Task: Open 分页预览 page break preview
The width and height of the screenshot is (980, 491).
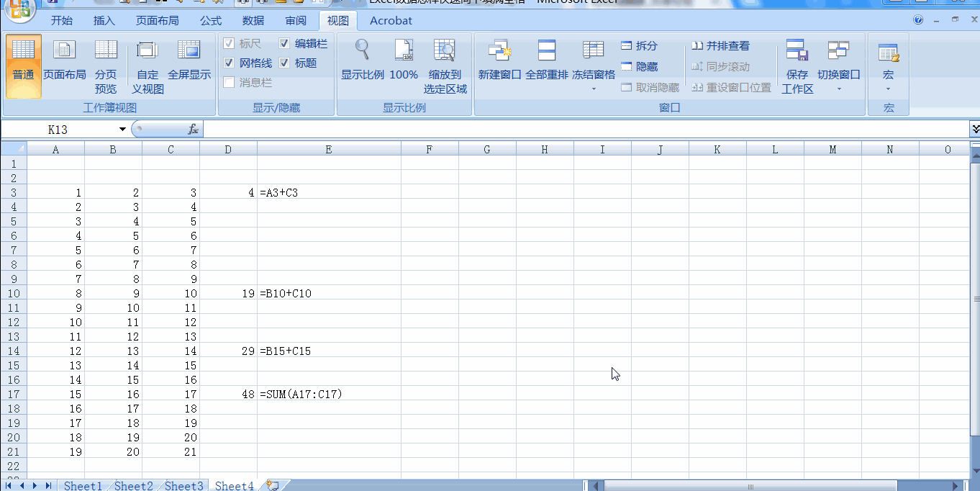Action: point(106,66)
